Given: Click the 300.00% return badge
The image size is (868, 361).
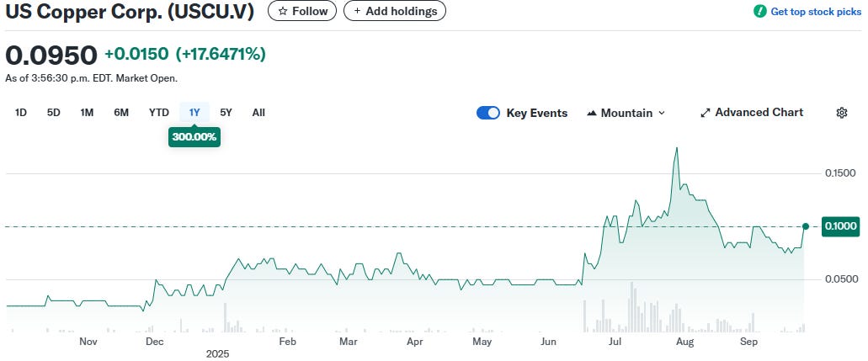Looking at the screenshot, I should click(194, 137).
